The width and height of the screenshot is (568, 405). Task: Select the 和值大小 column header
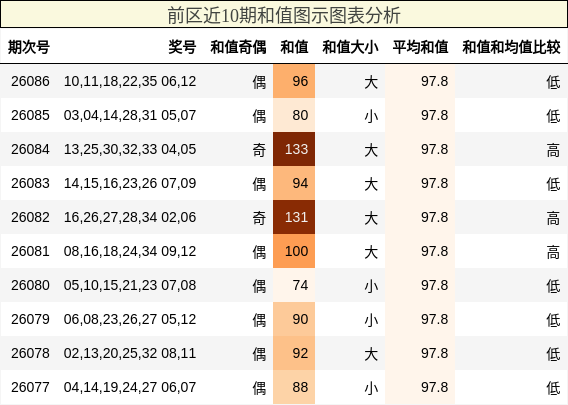[x=350, y=47]
